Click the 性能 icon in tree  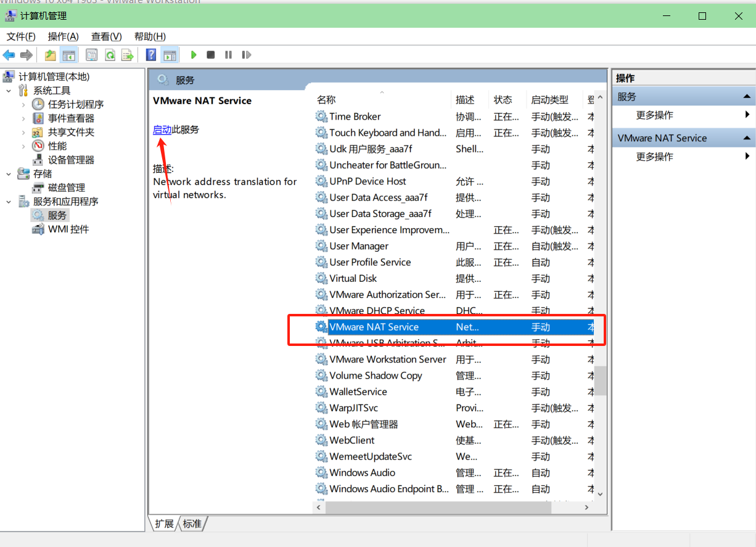(38, 146)
